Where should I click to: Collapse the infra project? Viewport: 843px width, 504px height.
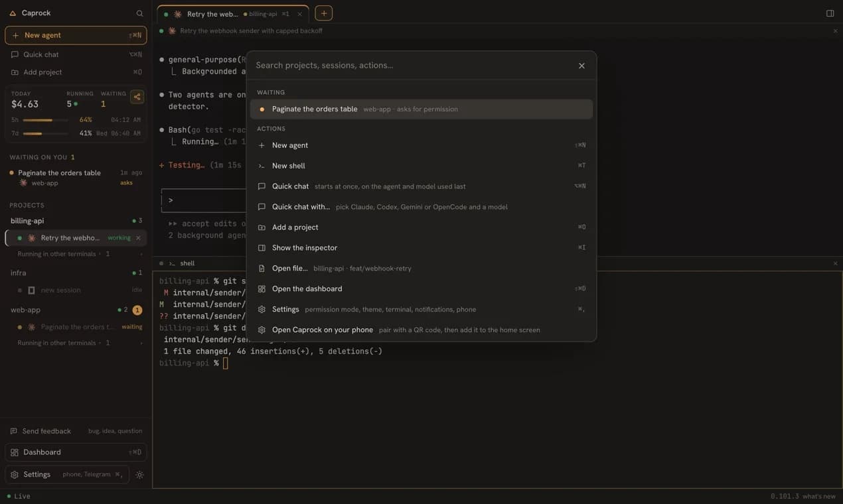76,273
